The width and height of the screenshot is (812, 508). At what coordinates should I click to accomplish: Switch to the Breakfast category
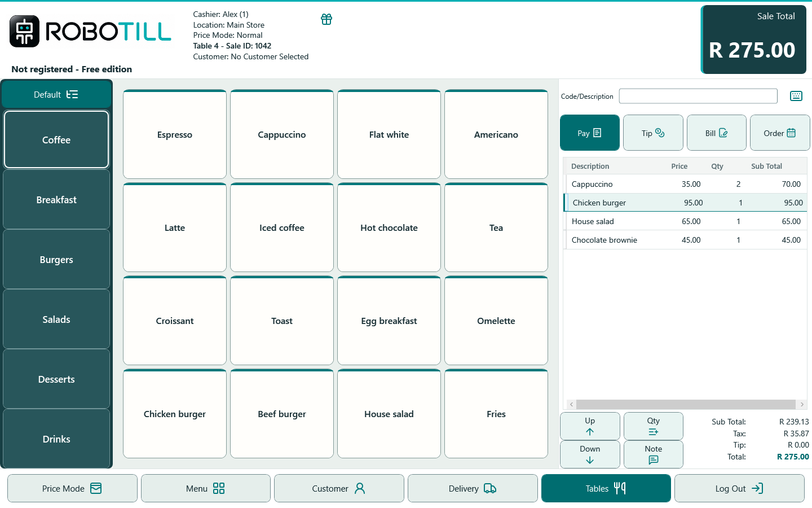coord(56,200)
